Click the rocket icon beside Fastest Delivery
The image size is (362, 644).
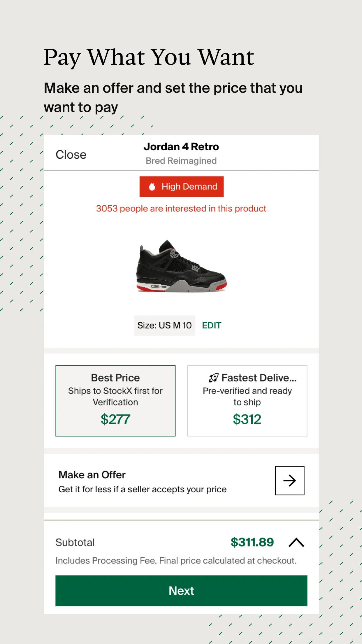pyautogui.click(x=214, y=378)
